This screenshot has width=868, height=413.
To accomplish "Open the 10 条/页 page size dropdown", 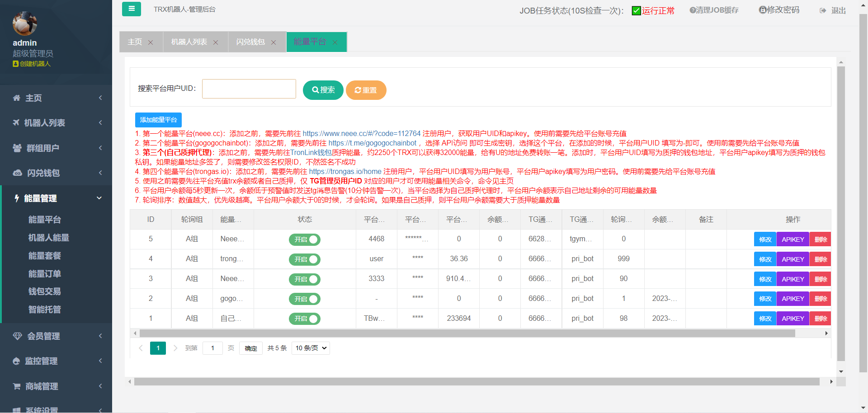I will (311, 348).
